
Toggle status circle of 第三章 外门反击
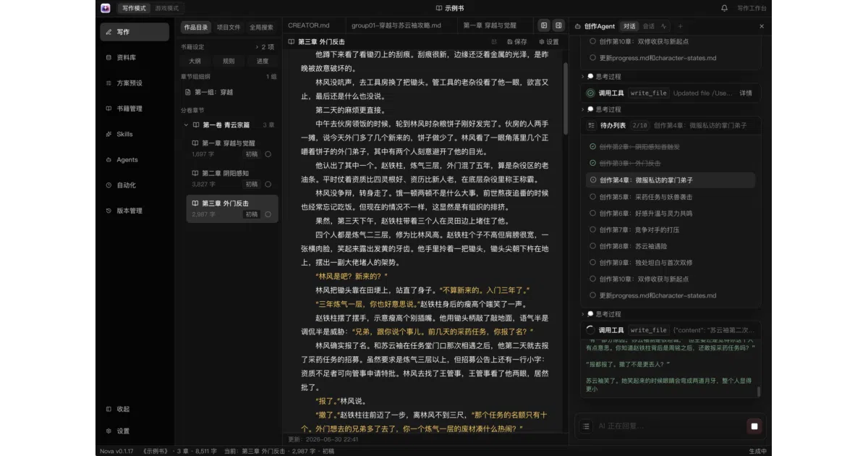pyautogui.click(x=268, y=214)
